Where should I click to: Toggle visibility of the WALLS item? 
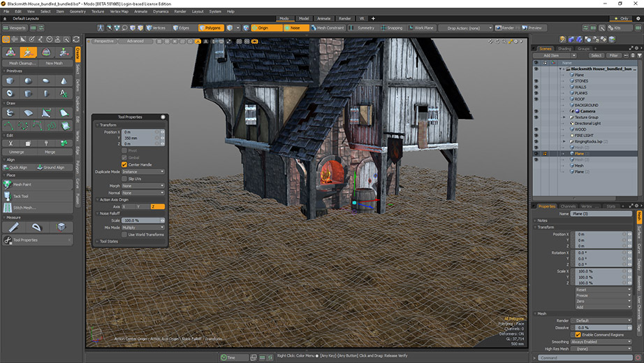coord(536,87)
